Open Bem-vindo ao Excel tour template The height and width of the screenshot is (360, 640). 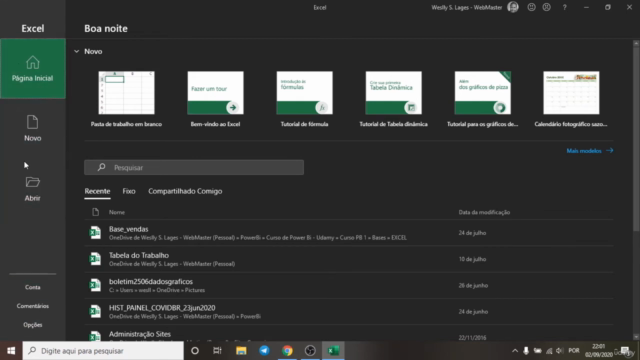216,99
